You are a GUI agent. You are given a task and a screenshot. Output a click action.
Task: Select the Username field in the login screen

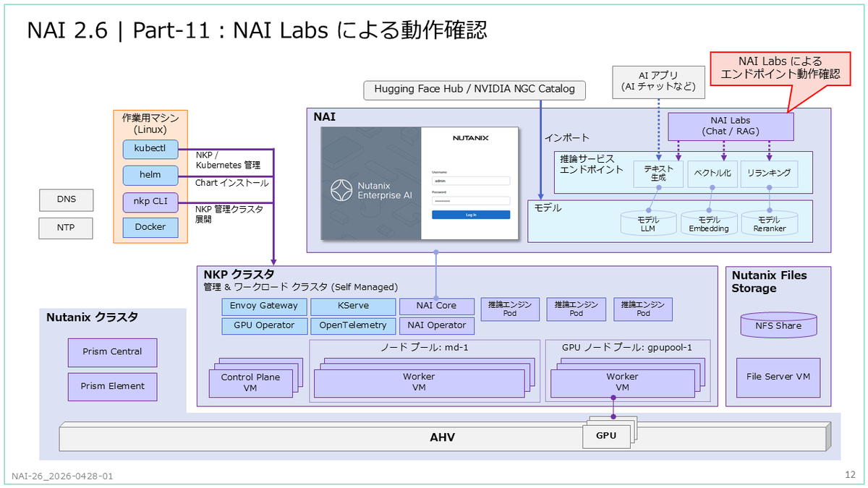click(471, 181)
